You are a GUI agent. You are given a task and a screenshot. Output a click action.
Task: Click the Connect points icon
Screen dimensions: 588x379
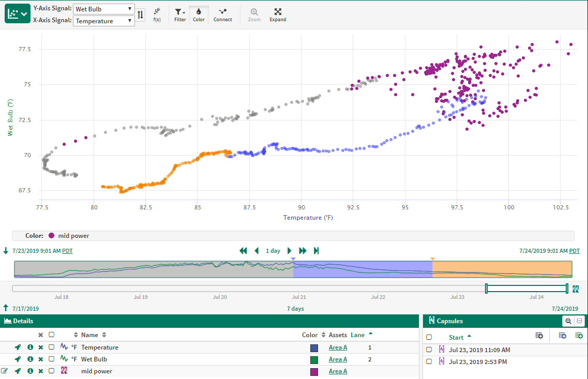[x=222, y=14]
